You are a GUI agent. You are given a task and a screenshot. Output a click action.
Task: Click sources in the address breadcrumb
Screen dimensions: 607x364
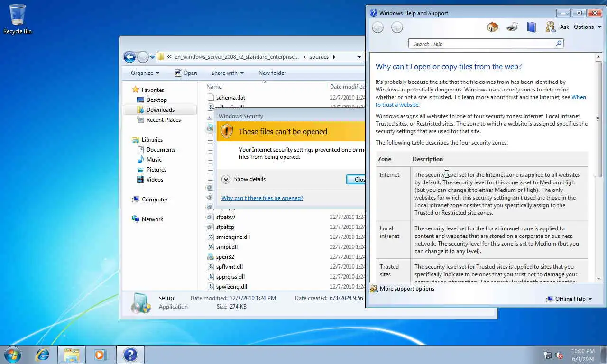pyautogui.click(x=319, y=57)
